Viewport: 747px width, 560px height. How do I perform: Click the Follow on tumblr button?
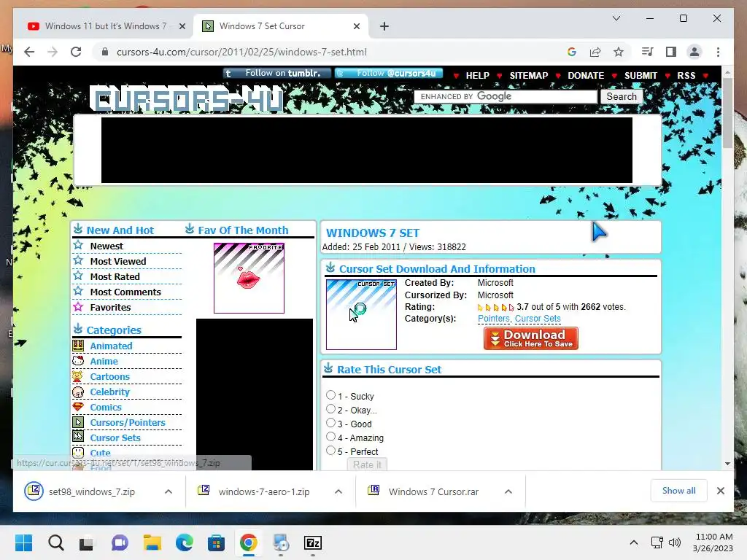278,73
